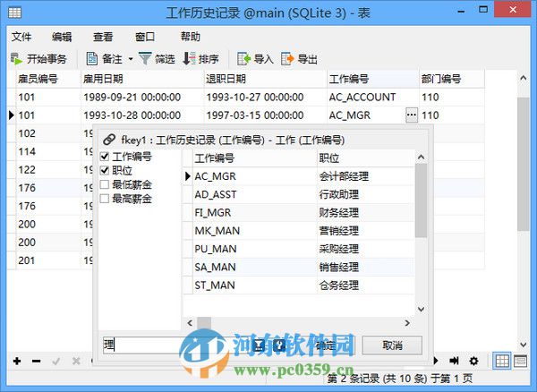Click popup horizontal scrollbar right arrow

(407, 323)
